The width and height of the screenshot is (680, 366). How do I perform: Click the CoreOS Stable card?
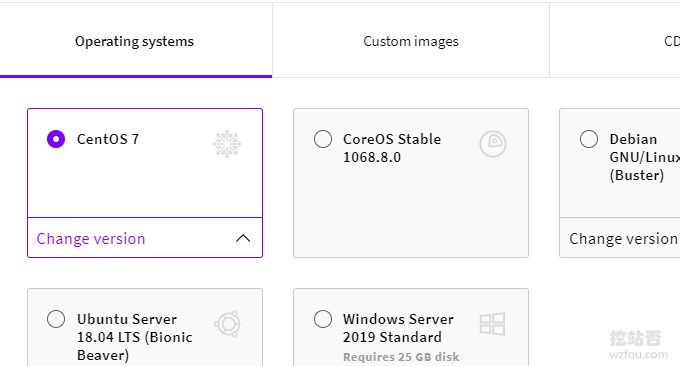tap(411, 183)
